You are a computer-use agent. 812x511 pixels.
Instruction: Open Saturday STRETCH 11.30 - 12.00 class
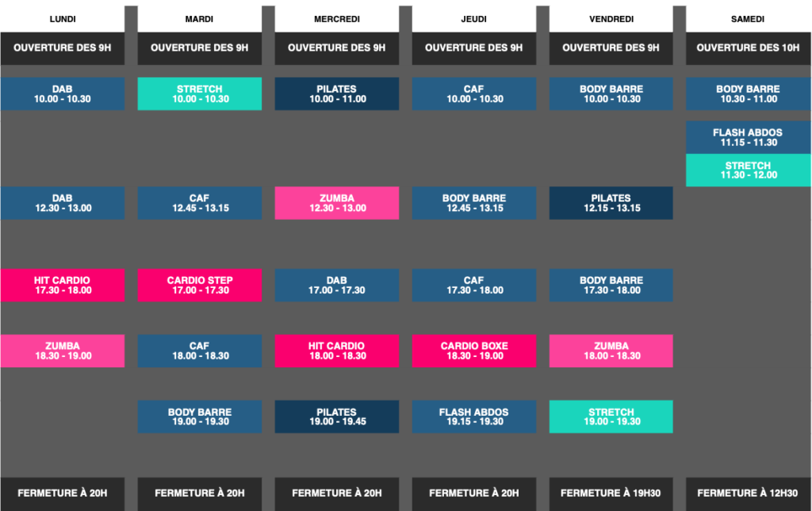(x=748, y=170)
